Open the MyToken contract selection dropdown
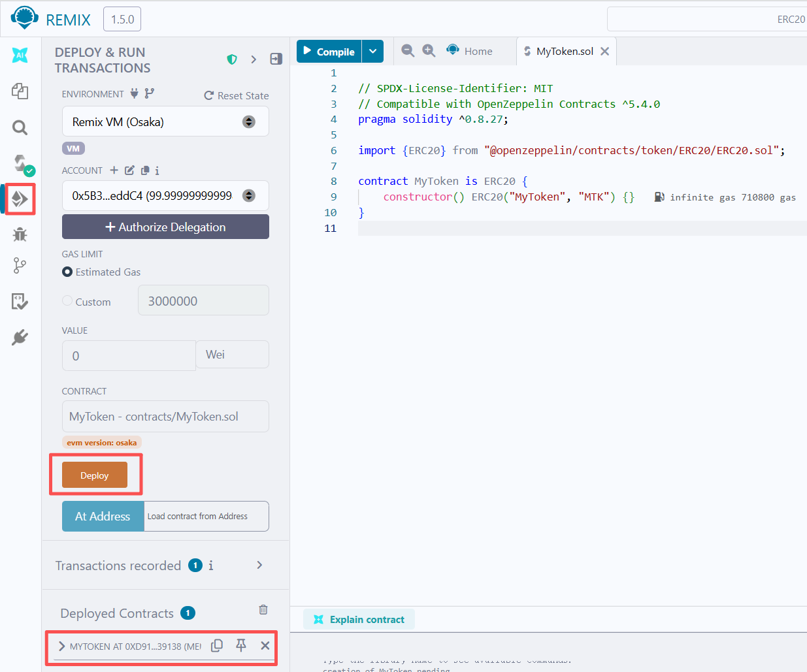The width and height of the screenshot is (807, 672). click(165, 417)
